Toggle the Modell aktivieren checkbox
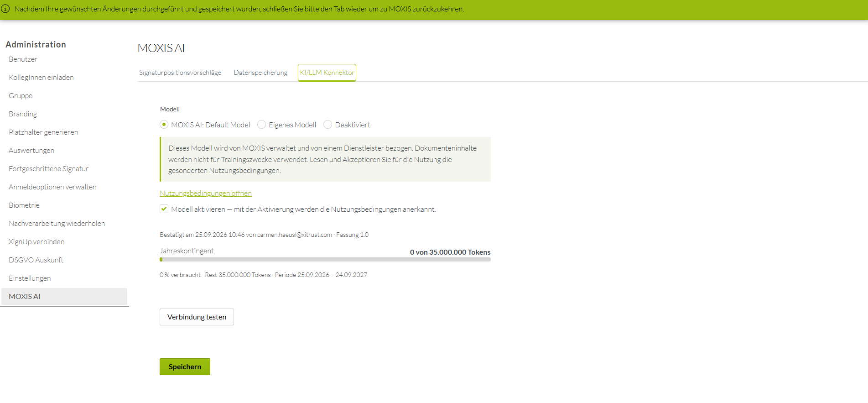The height and width of the screenshot is (403, 868). pos(164,209)
